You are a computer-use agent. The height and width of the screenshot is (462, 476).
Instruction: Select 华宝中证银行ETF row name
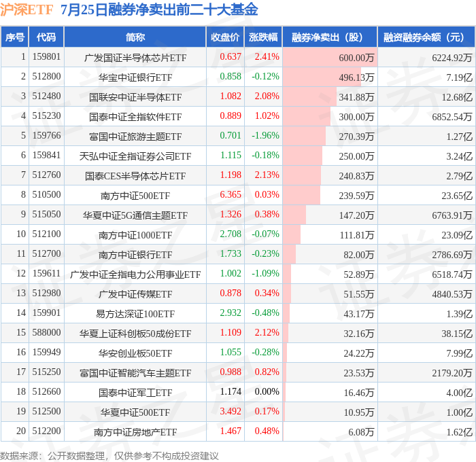click(x=135, y=77)
